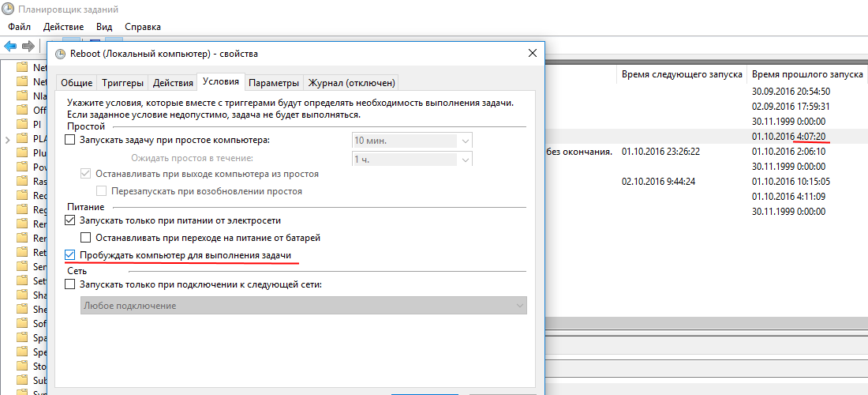Check Останавливать при переходе на питание от батарей

pos(87,237)
